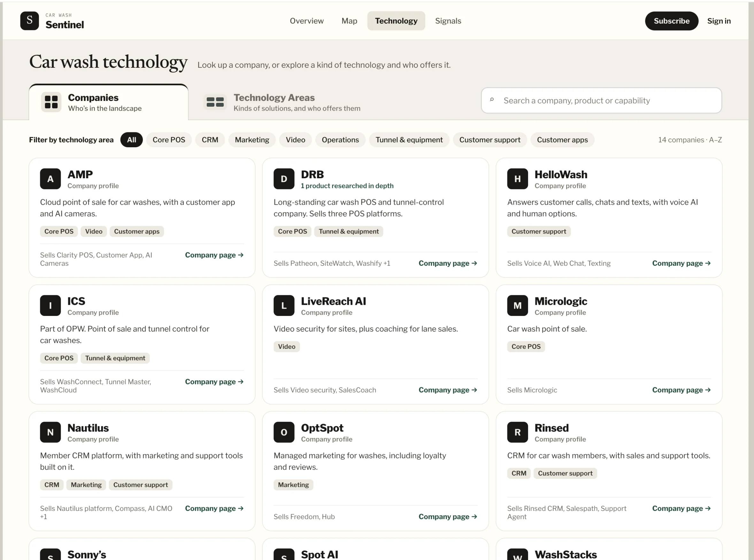
Task: Click the HelloWash letter H avatar
Action: pos(517,179)
